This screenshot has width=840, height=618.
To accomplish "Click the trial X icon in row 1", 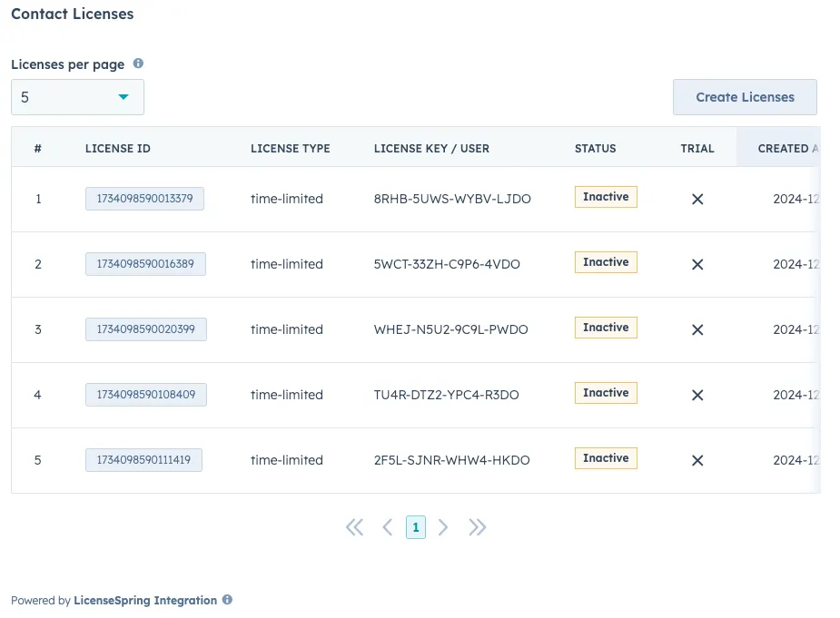I will coord(697,197).
